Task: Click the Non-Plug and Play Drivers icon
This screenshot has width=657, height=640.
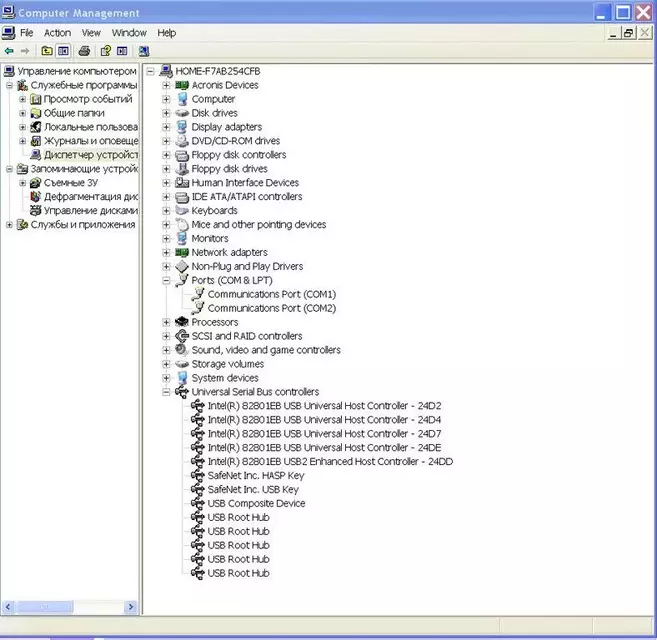Action: pyautogui.click(x=182, y=266)
